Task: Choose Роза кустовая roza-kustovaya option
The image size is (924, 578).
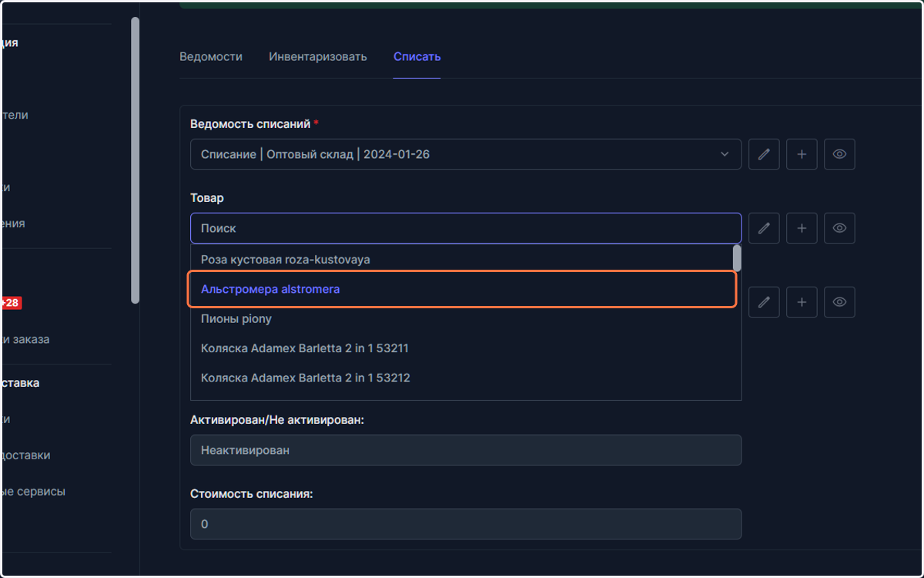Action: point(461,260)
